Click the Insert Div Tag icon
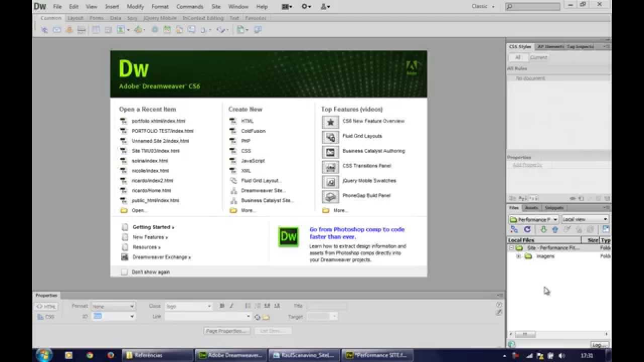The height and width of the screenshot is (362, 644). (x=108, y=30)
